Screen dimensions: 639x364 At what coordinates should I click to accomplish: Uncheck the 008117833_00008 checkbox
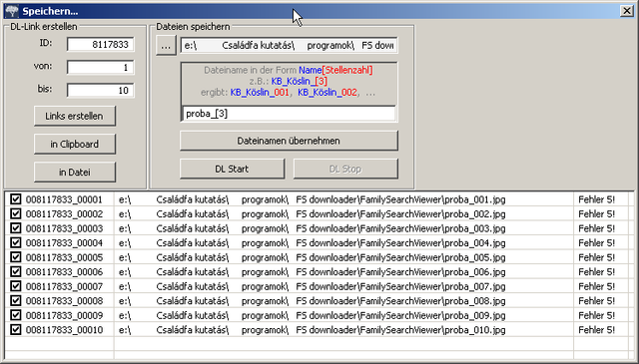click(16, 300)
